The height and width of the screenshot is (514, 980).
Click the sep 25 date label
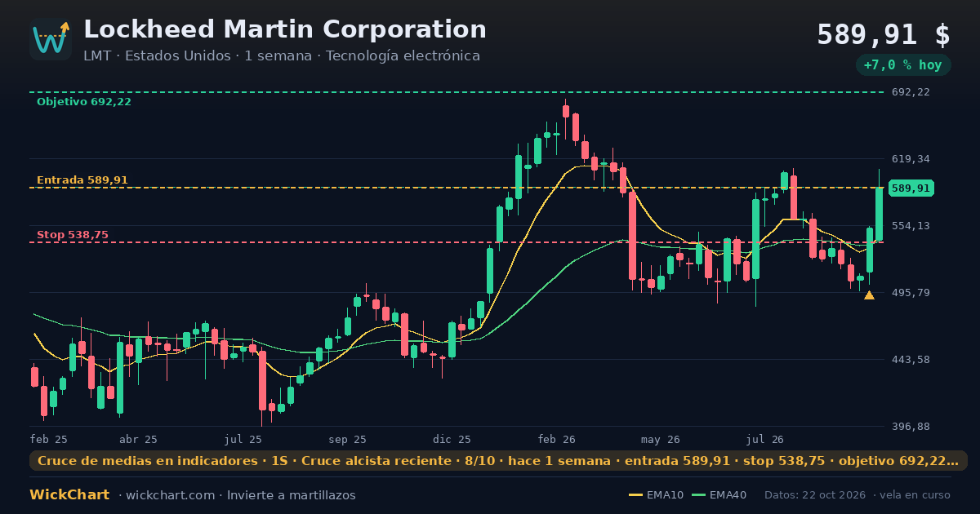tap(348, 439)
